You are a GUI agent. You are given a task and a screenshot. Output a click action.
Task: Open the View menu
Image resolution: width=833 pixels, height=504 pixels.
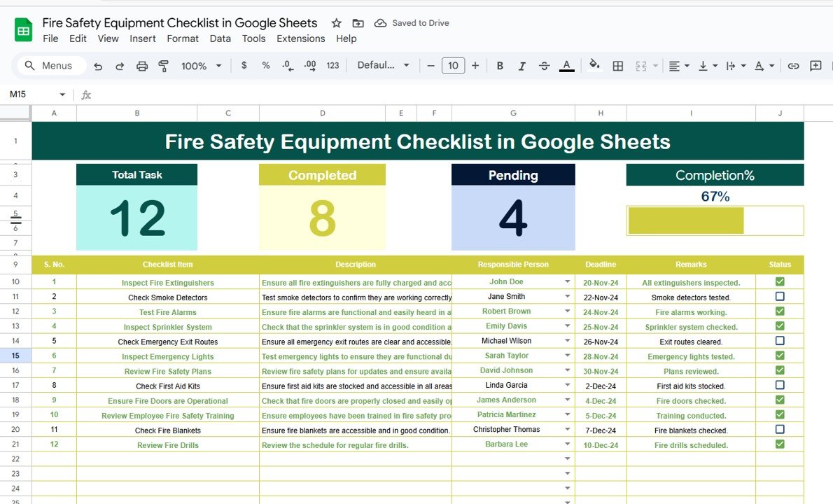(108, 38)
